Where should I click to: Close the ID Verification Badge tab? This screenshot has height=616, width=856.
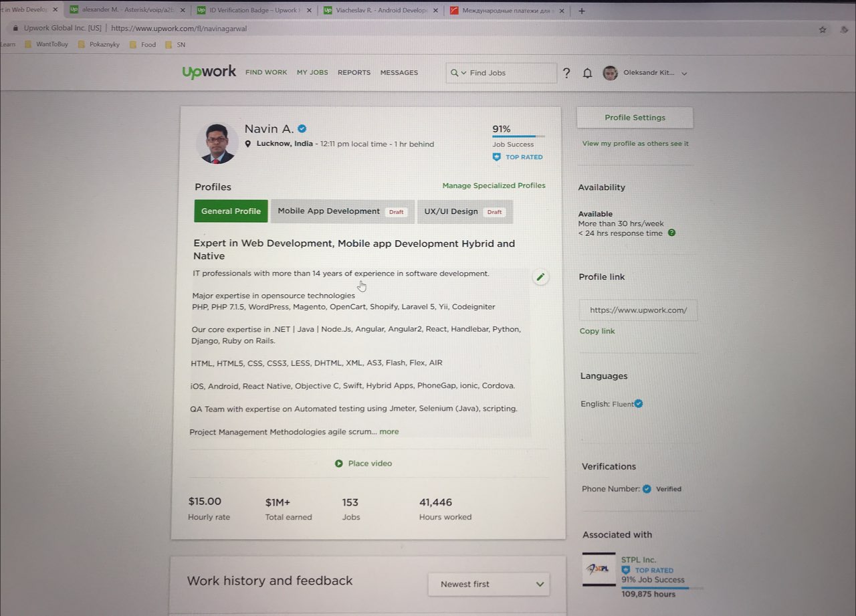pos(310,11)
